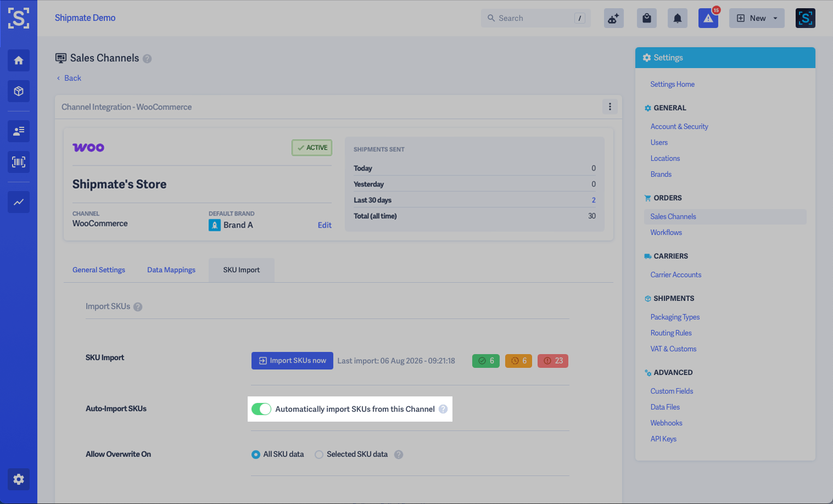The image size is (833, 504).
Task: Click the Total (all time) row
Action: (x=474, y=216)
